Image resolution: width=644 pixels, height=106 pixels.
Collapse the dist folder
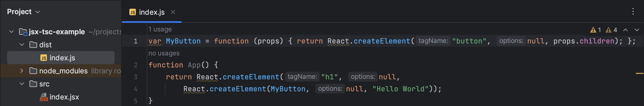[22, 45]
